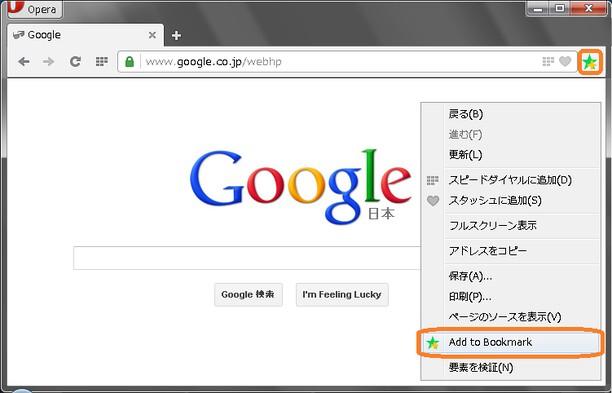Select スタッシュに追加(S) menu entry
Viewport: 612px width, 393px height.
click(511, 201)
